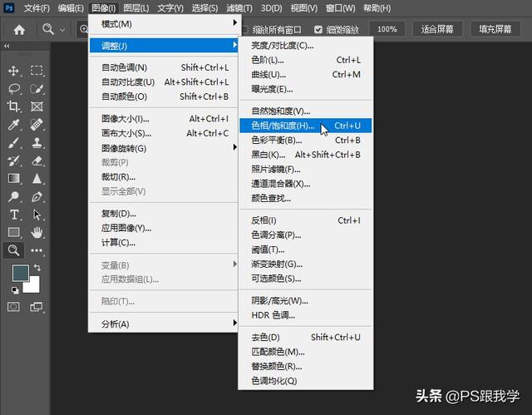Toggle the 细微缩放 checkbox
This screenshot has height=415, width=532.
click(318, 30)
